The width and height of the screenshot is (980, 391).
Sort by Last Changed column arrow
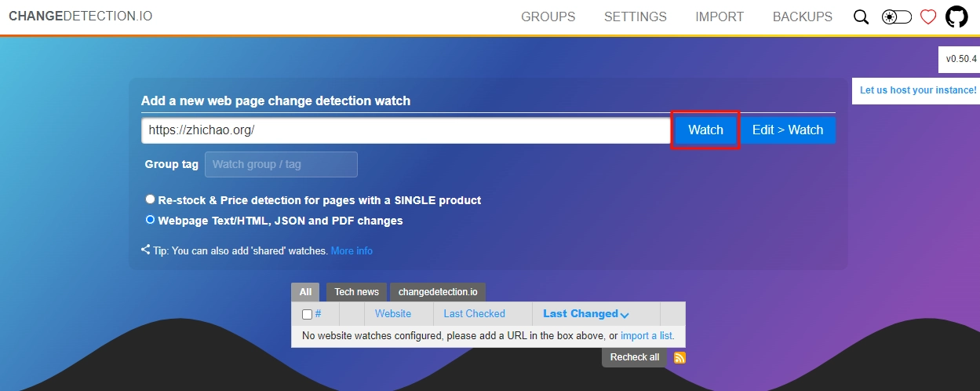(x=625, y=315)
